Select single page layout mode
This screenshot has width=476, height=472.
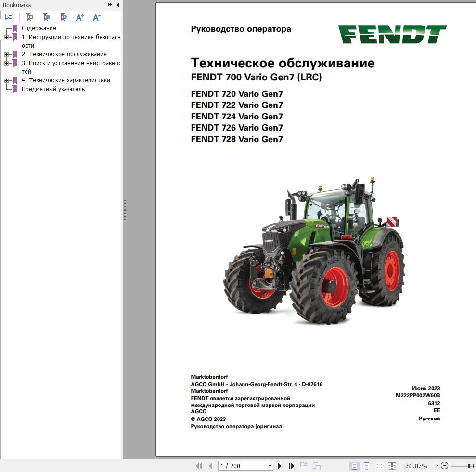(354, 466)
